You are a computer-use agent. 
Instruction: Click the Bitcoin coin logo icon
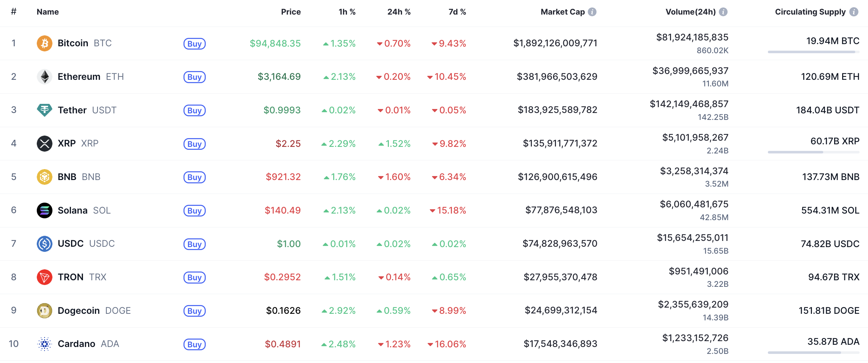44,43
